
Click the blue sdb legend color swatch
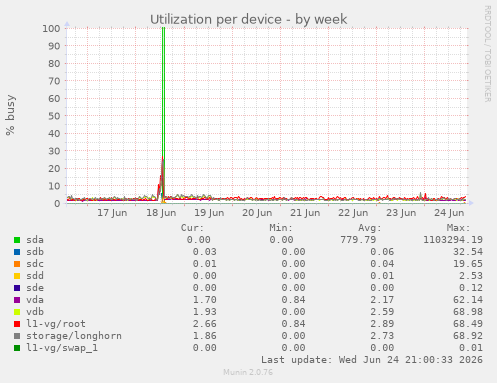(x=17, y=252)
